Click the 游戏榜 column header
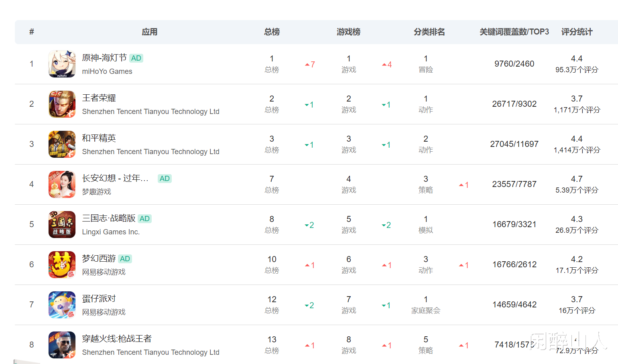 348,32
